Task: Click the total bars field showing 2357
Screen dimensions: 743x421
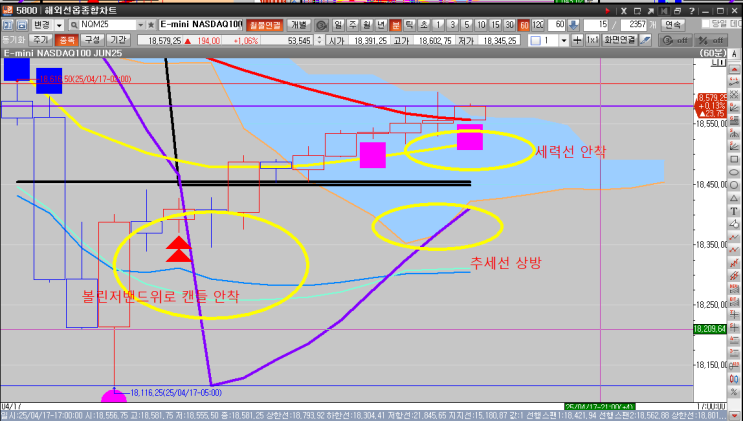Action: click(x=634, y=25)
